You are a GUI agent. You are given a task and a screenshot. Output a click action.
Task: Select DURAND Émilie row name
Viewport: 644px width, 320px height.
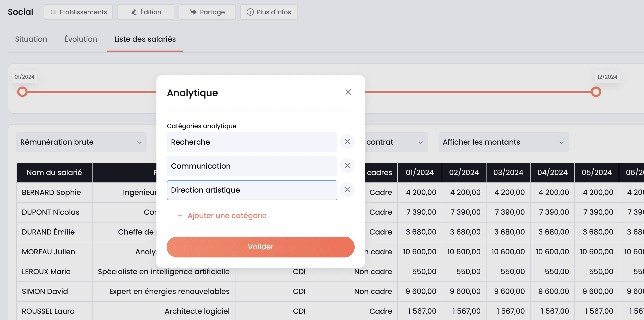(48, 232)
